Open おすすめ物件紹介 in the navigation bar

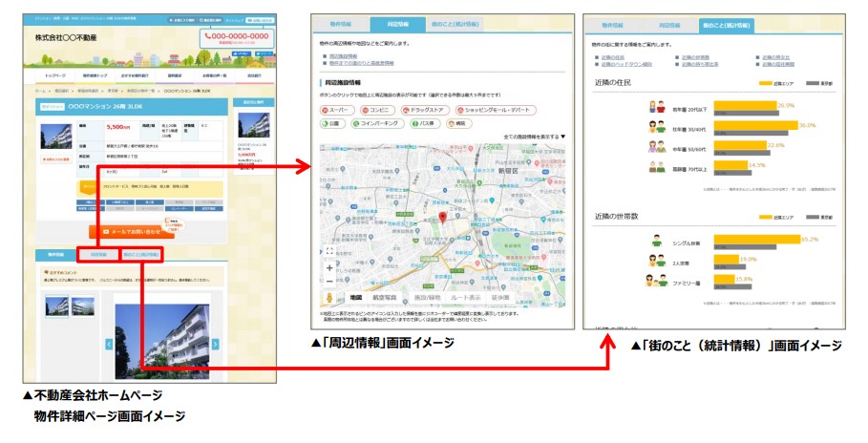[x=135, y=75]
